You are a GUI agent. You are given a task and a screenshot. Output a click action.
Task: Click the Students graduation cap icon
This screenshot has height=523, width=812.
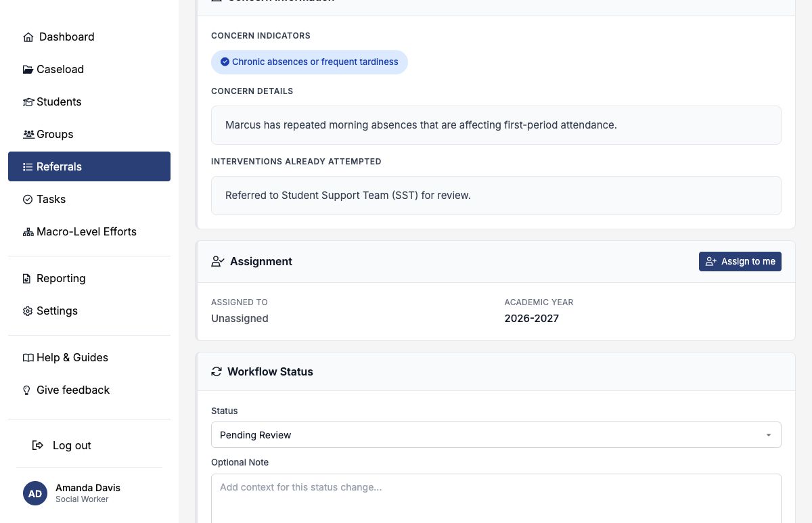pyautogui.click(x=28, y=102)
